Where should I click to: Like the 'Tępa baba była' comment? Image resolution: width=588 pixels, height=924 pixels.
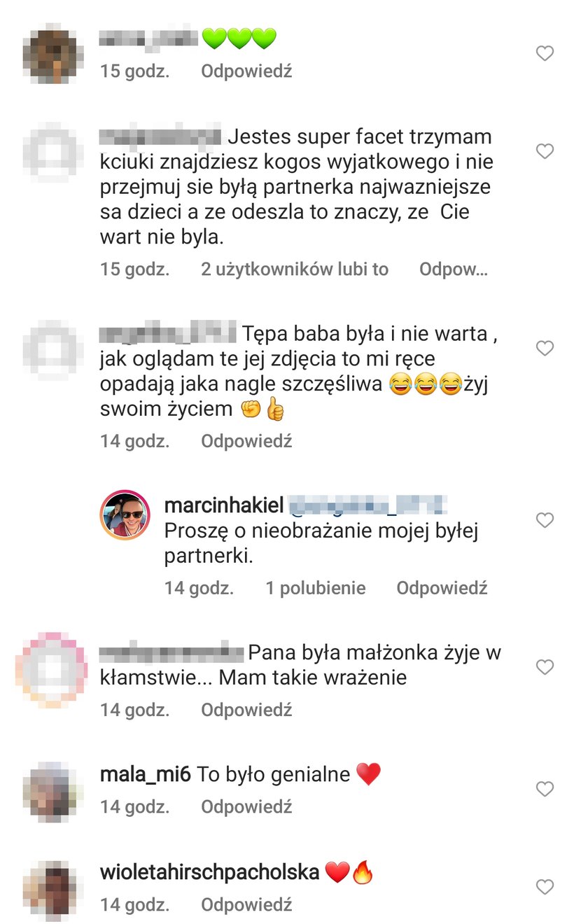(545, 348)
